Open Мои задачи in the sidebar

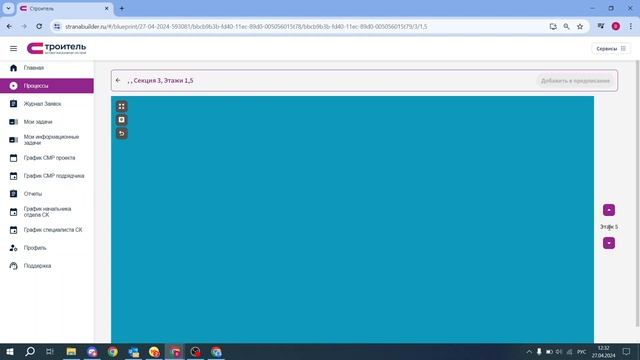[47, 122]
